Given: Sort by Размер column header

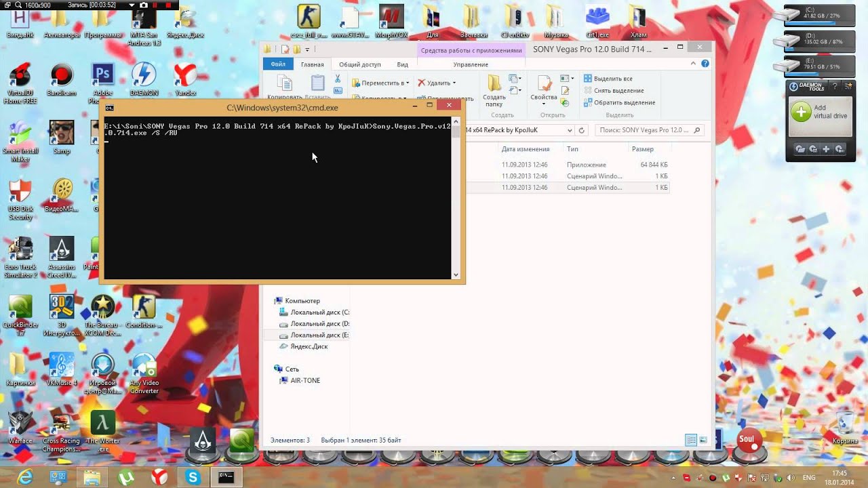Looking at the screenshot, I should 642,149.
